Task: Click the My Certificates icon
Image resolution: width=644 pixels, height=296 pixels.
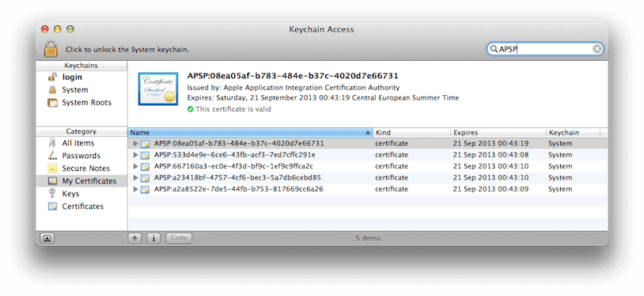Action: click(x=52, y=181)
